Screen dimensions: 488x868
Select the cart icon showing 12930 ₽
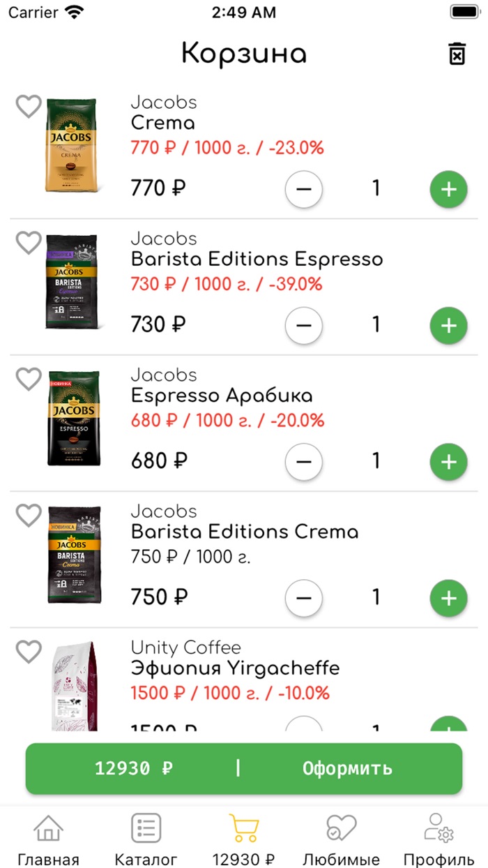pyautogui.click(x=243, y=828)
